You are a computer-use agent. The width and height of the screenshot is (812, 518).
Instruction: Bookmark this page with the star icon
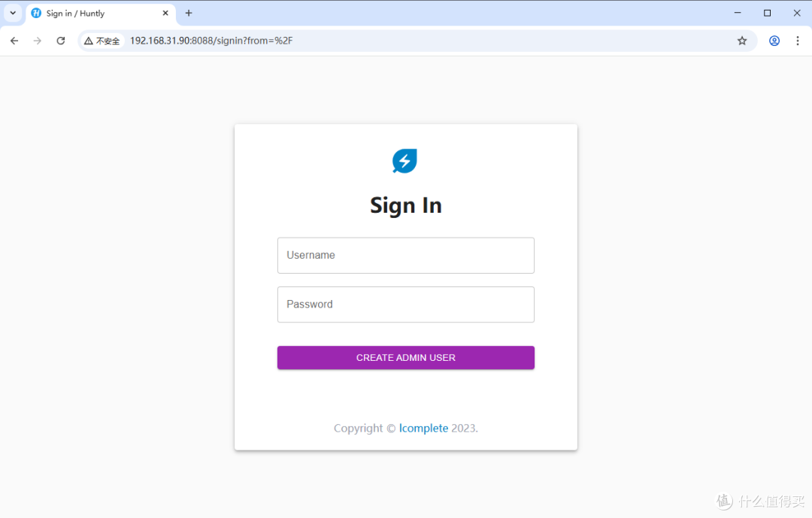click(742, 41)
